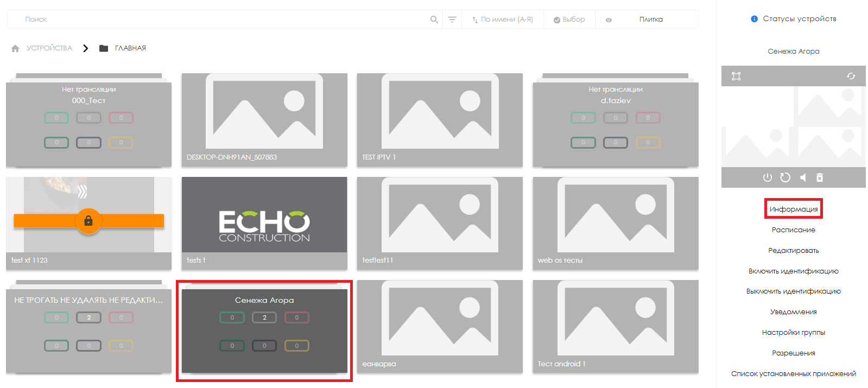Click the delete trash icon in preview panel
The image size is (868, 388).
pyautogui.click(x=820, y=177)
